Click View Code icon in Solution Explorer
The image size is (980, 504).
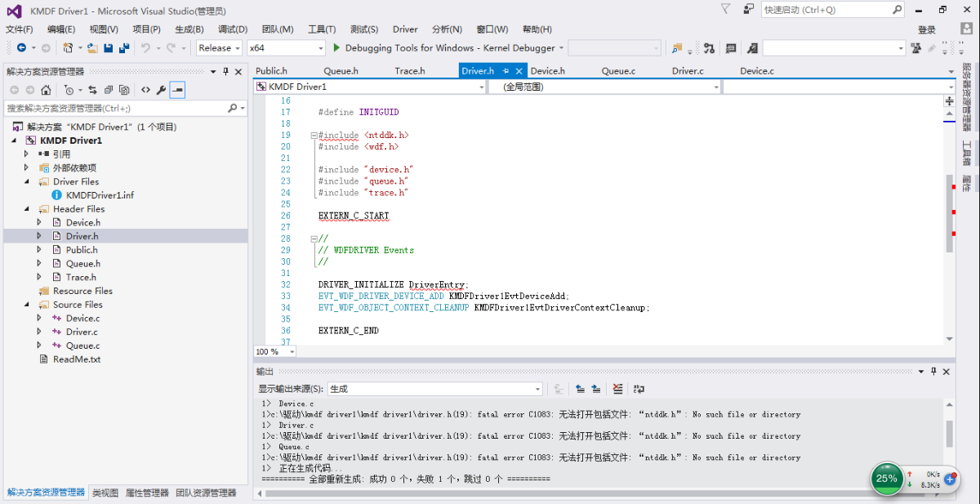point(145,90)
